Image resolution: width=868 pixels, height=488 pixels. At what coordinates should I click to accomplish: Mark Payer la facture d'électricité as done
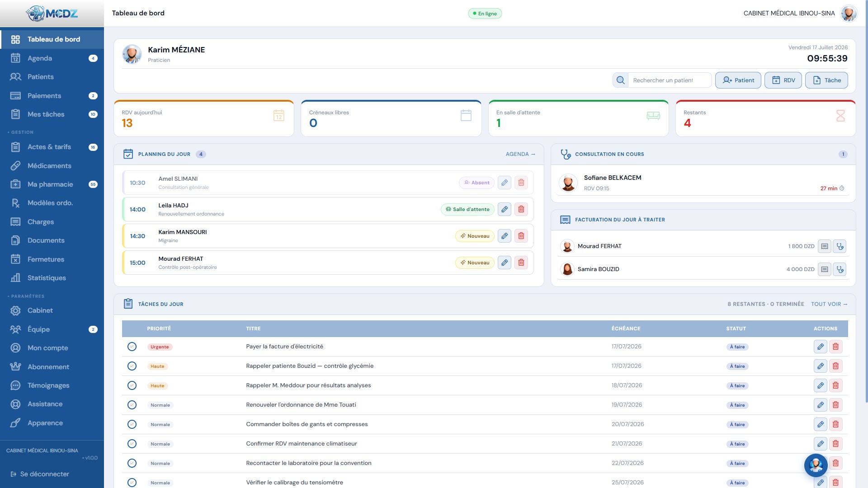click(132, 347)
